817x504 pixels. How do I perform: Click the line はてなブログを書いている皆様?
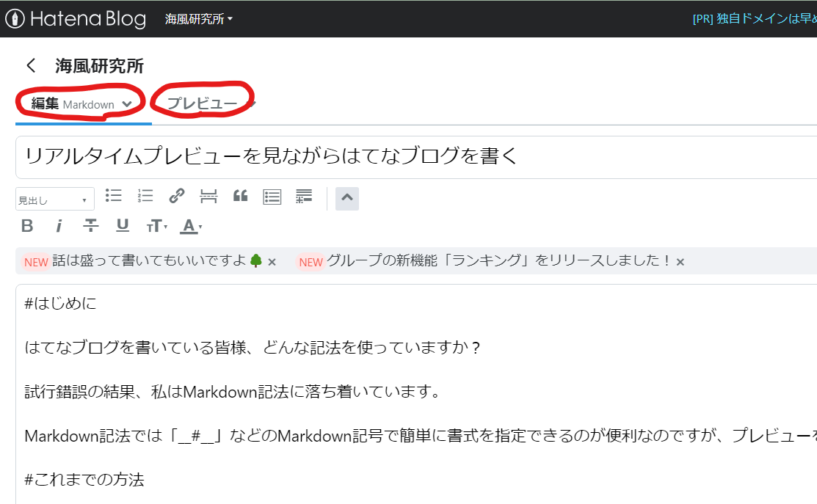pyautogui.click(x=253, y=347)
